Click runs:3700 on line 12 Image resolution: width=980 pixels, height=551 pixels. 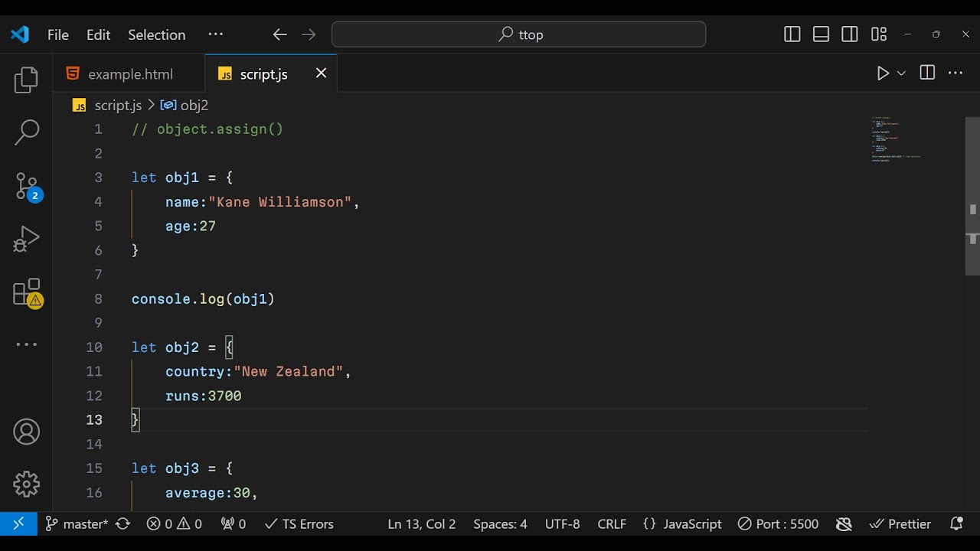pos(204,396)
